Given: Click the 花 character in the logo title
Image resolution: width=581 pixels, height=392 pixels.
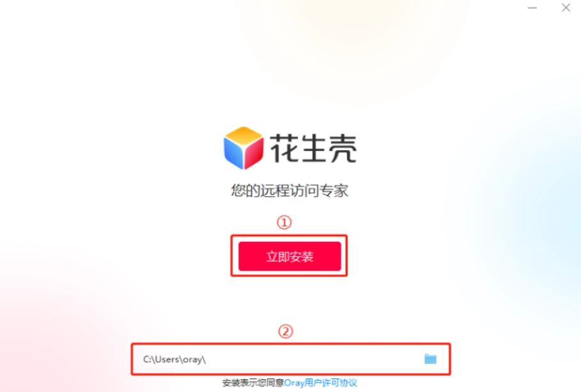Looking at the screenshot, I should pos(284,148).
